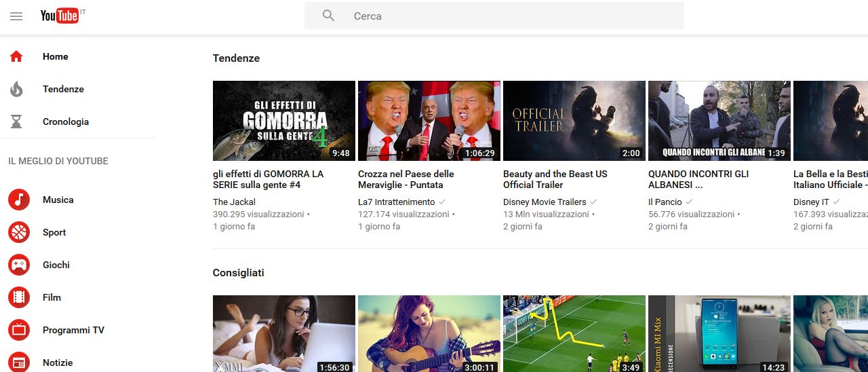Click '13 Mln visualizzazioni' text
868x372 pixels.
[x=546, y=214]
